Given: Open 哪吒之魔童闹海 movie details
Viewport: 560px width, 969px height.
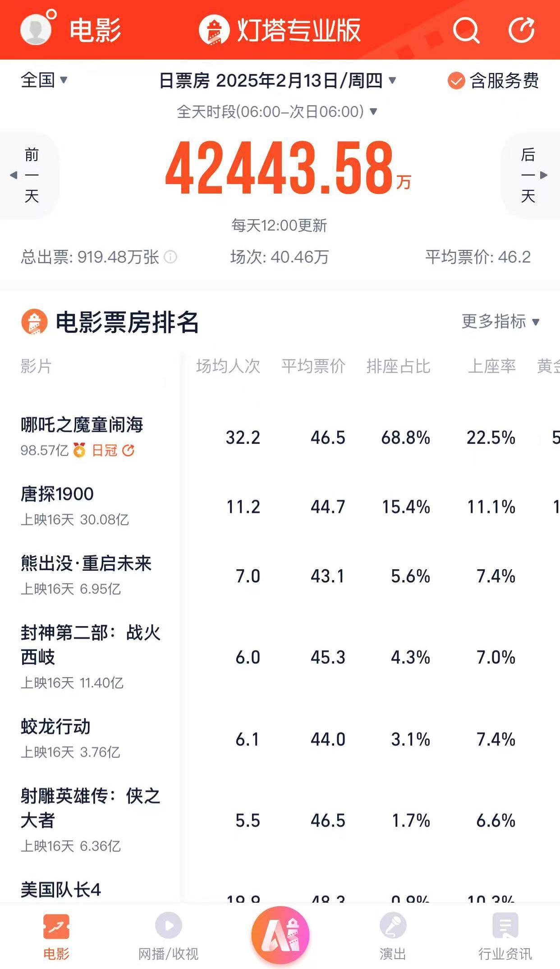Looking at the screenshot, I should (x=82, y=425).
